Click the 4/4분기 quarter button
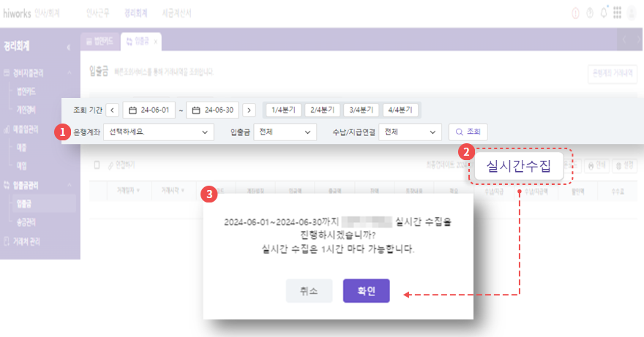The height and width of the screenshot is (337, 644). tap(400, 110)
